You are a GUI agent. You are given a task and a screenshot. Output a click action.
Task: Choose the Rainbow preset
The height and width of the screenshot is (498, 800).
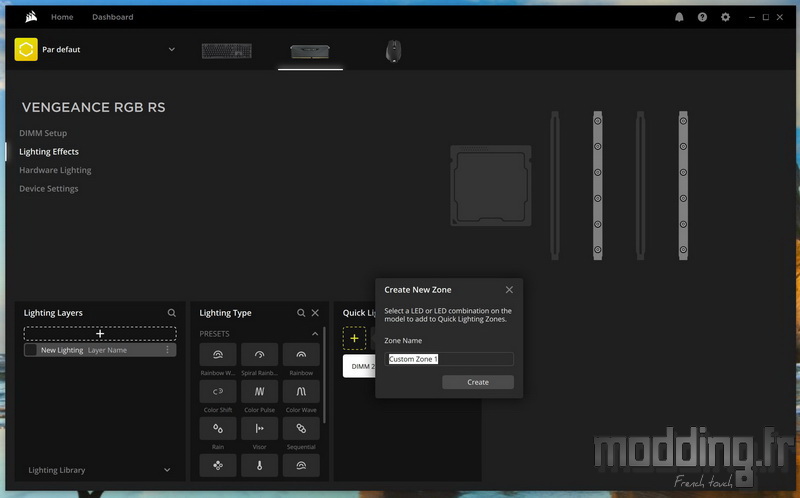[x=301, y=355]
